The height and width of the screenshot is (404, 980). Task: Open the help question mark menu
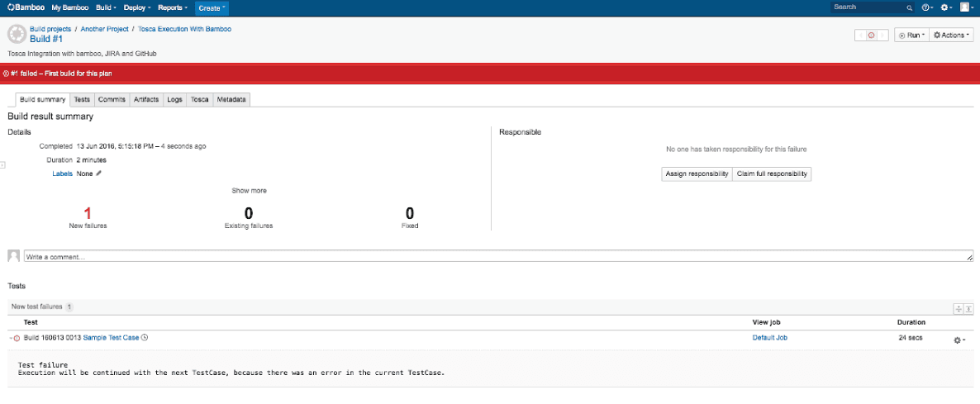coord(927,7)
